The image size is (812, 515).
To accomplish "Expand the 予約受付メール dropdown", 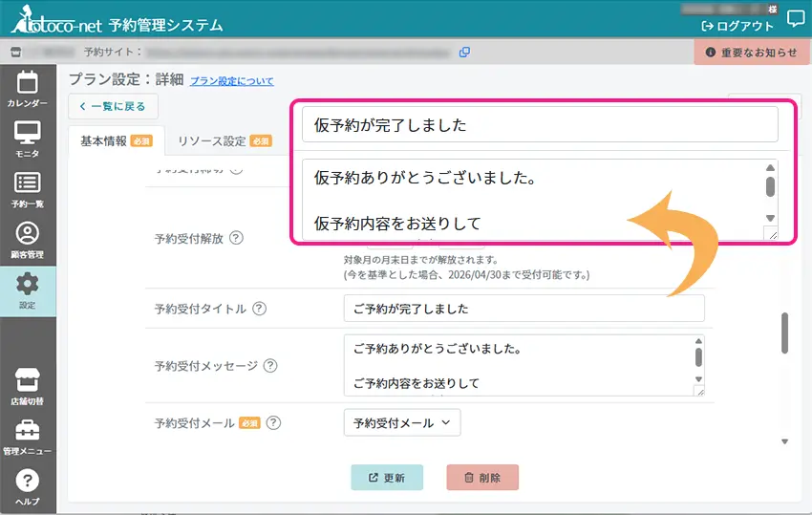I will pos(401,422).
